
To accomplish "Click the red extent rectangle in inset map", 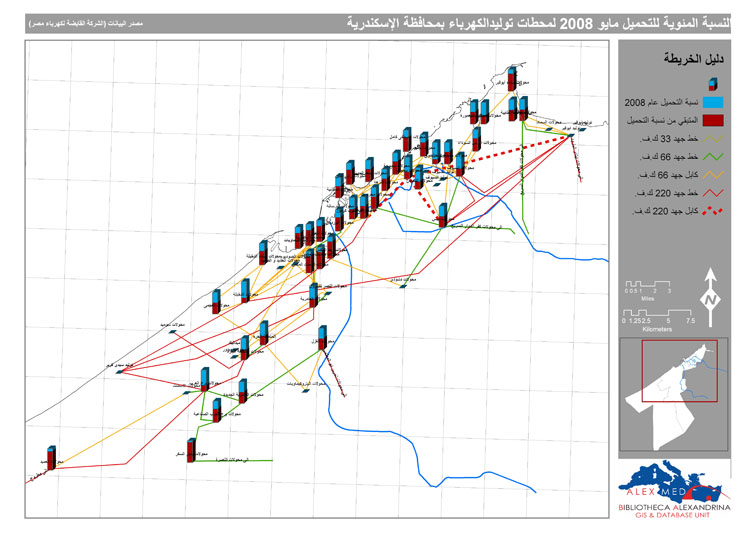I will point(681,371).
